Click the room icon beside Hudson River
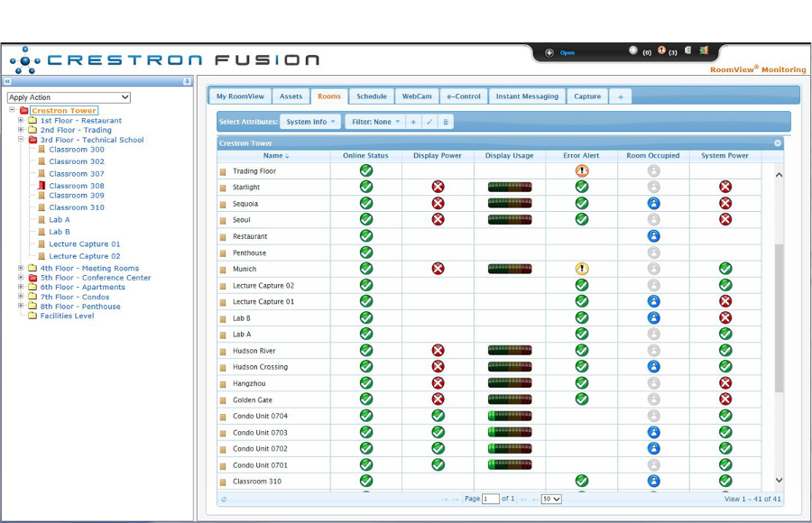The image size is (812, 523). click(223, 351)
